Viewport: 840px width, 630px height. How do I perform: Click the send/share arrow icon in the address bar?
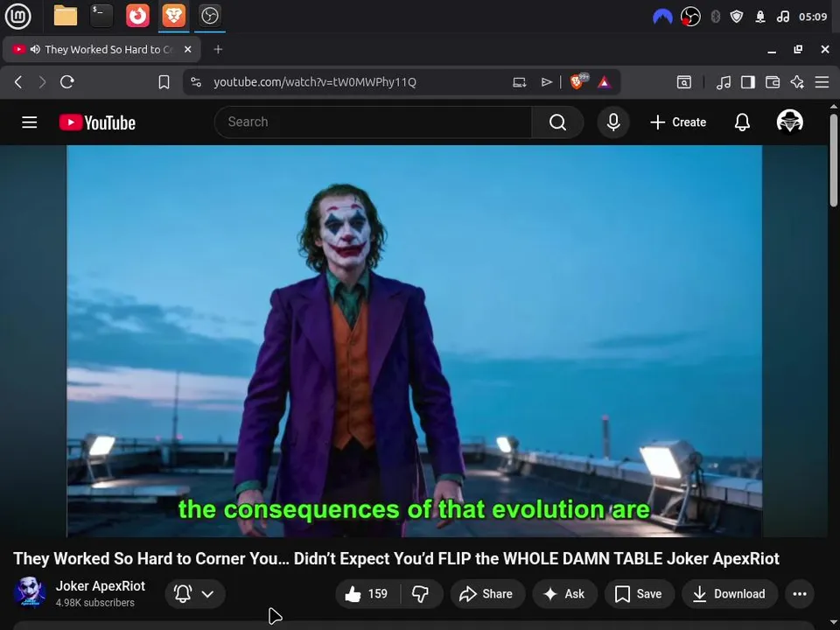pyautogui.click(x=546, y=82)
